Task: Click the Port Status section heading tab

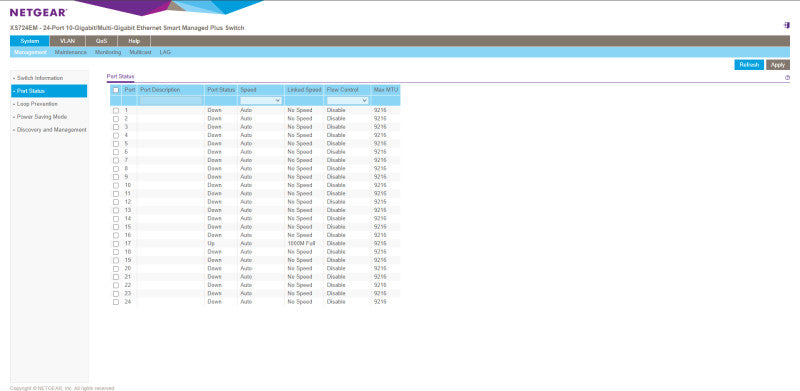Action: 120,77
